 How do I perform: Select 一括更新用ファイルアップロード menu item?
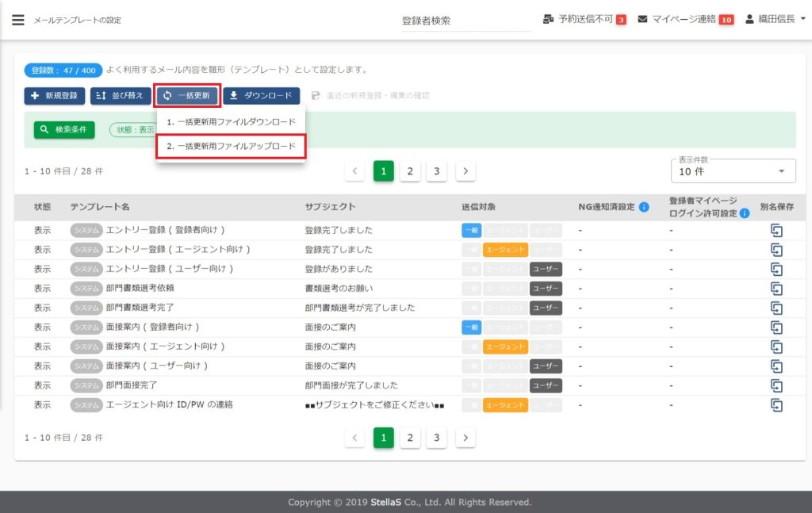pyautogui.click(x=231, y=147)
